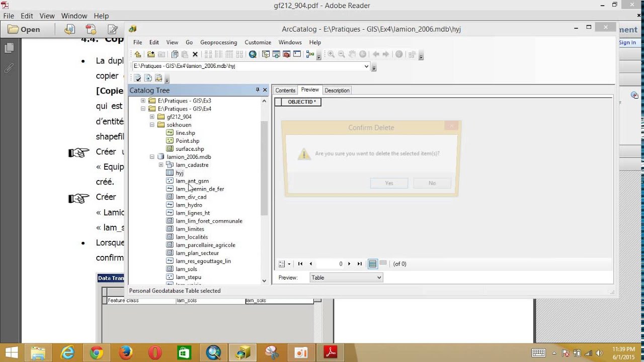The width and height of the screenshot is (644, 362).
Task: Select Point.shp in the Catalog Tree
Action: (187, 141)
